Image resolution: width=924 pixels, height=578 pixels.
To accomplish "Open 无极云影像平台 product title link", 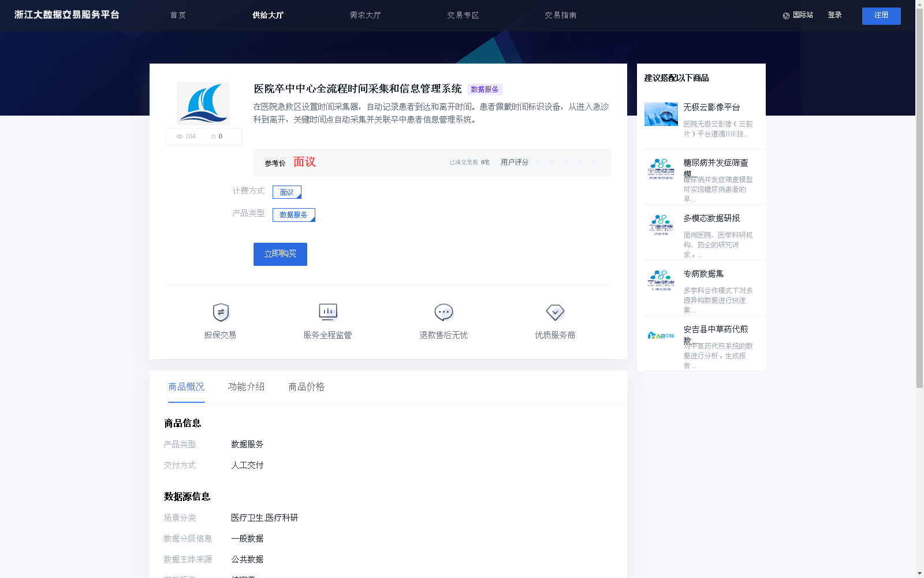I will [711, 108].
